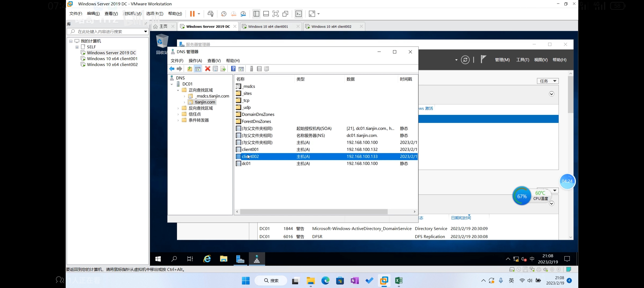Click the red Delete icon in DNS toolbar

207,69
